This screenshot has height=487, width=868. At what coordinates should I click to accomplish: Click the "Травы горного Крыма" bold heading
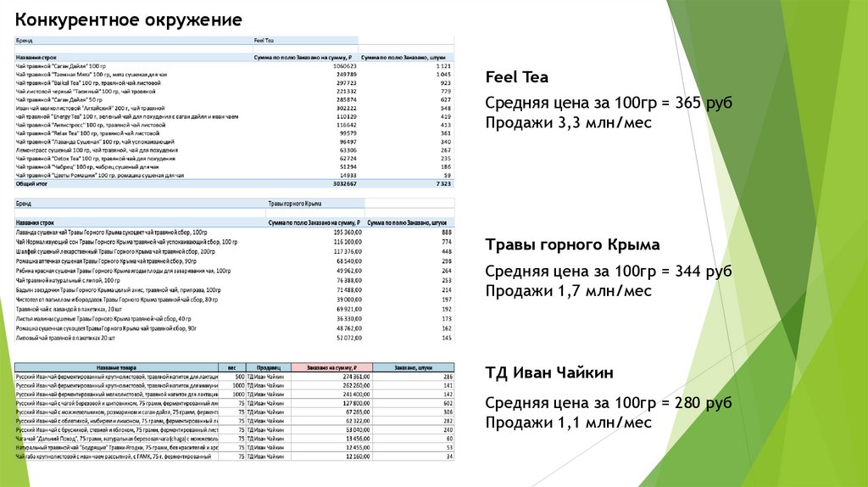pos(572,245)
